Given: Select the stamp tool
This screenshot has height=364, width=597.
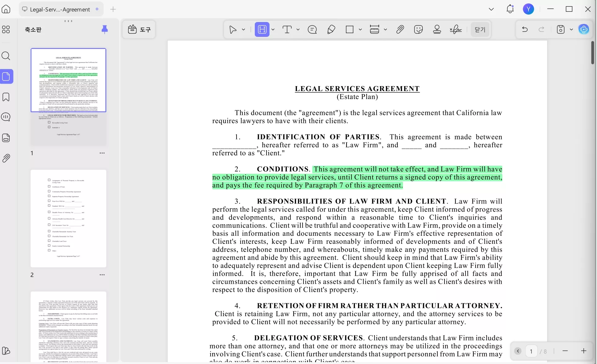Looking at the screenshot, I should (x=437, y=29).
